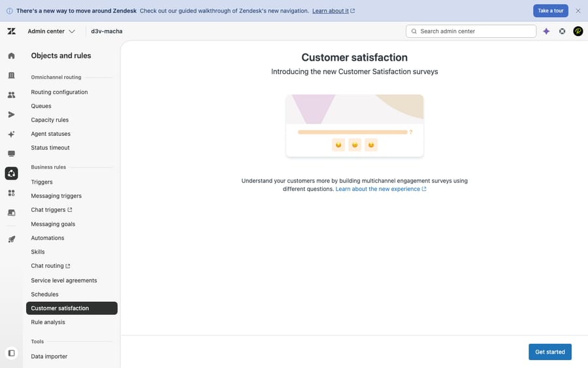Open Agent statuses
The height and width of the screenshot is (368, 588).
click(x=50, y=133)
